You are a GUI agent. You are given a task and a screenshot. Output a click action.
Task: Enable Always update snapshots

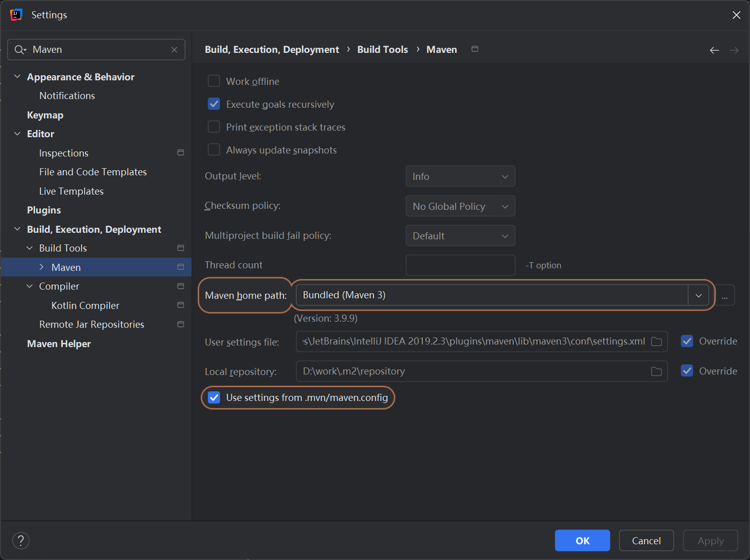tap(214, 150)
